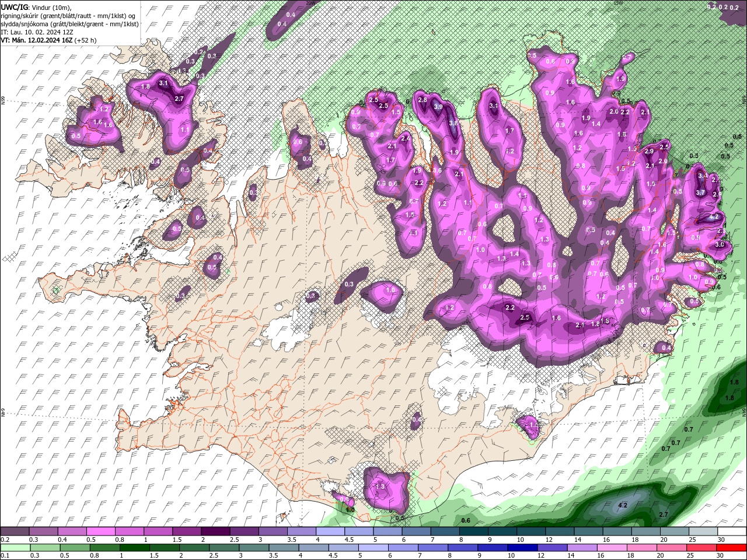Click the 0.5 bright pink swatch, purple legend row
The image size is (747, 560).
[100, 531]
